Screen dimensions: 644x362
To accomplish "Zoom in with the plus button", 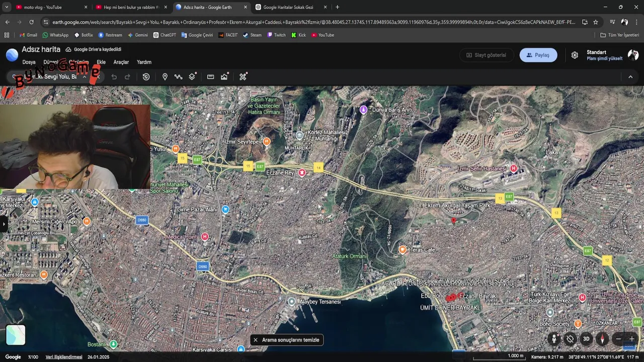I will 632,339.
